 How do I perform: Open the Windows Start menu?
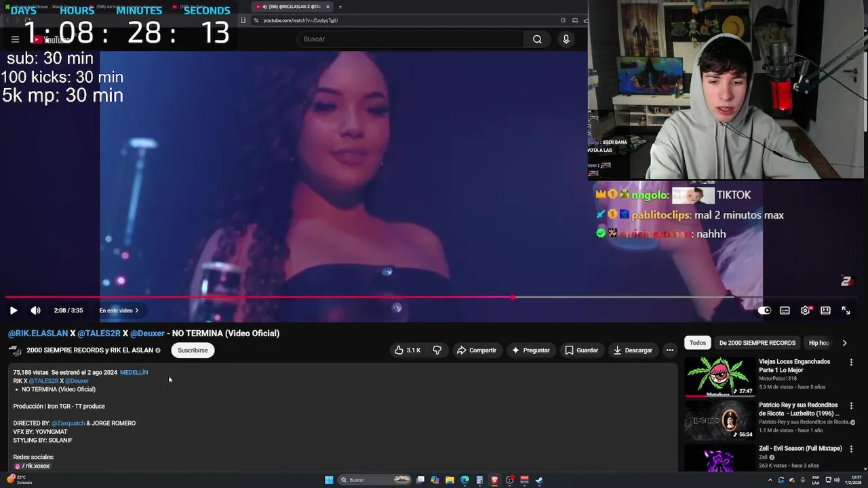(x=329, y=480)
